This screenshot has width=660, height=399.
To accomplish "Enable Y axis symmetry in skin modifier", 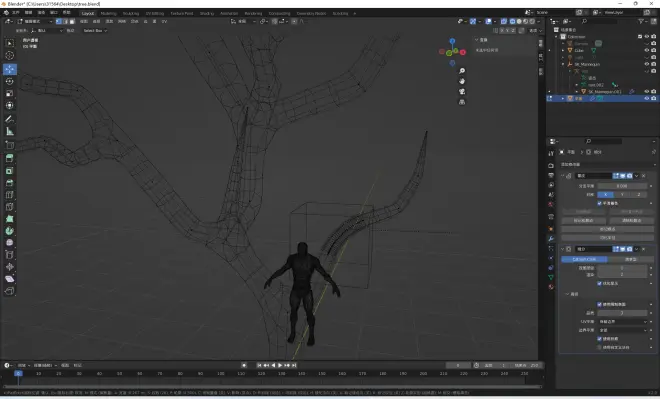I will point(622,194).
